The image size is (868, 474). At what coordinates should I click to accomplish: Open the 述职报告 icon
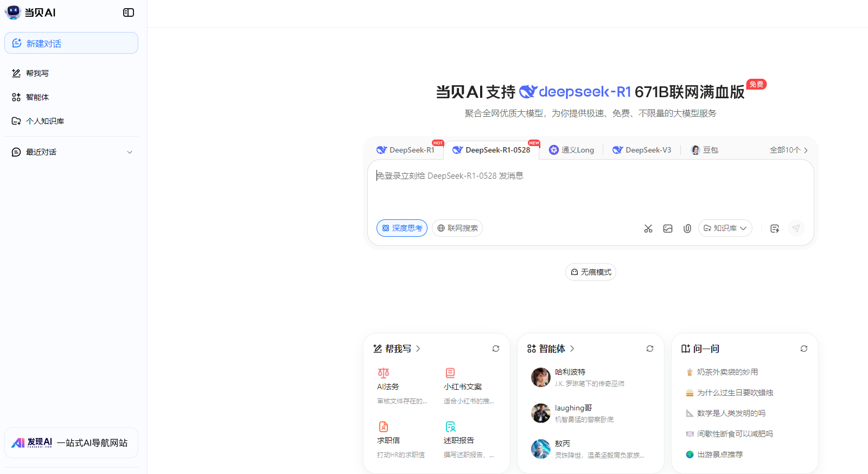click(x=450, y=427)
